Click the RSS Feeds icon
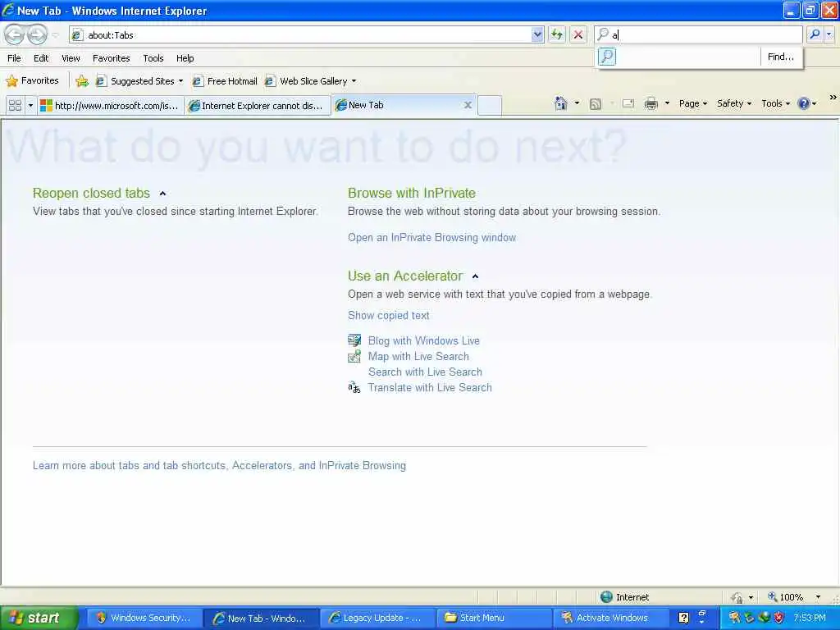Screen dimensions: 840x630 [596, 104]
